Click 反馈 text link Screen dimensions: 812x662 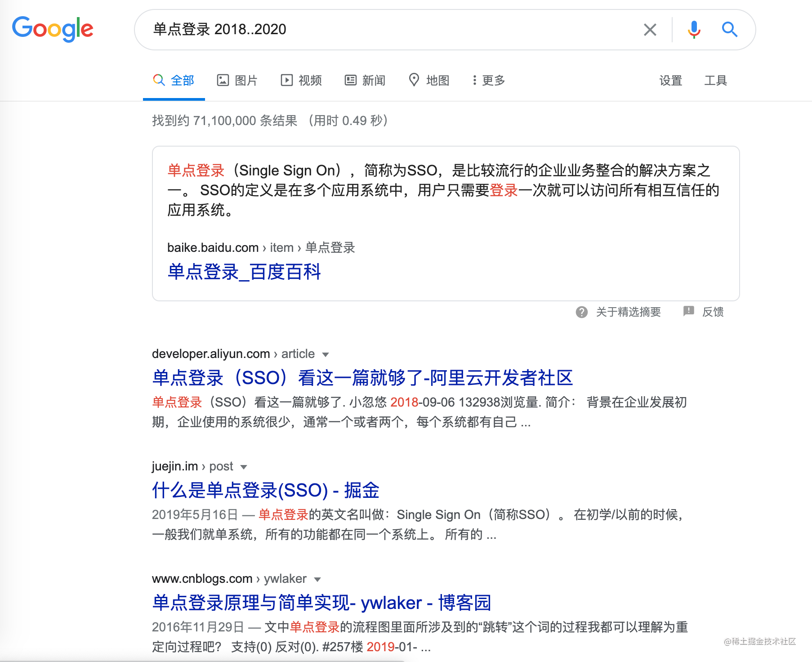coord(713,312)
